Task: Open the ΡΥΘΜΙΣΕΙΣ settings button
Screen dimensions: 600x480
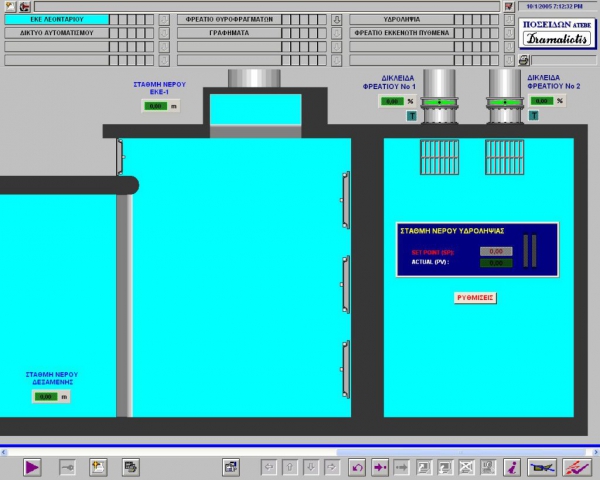Action: click(476, 297)
